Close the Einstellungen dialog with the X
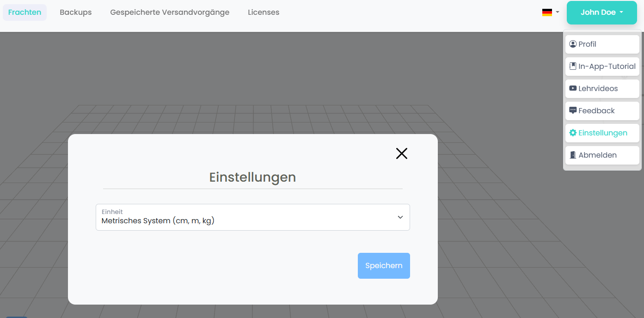Viewport: 644px width, 318px height. [x=401, y=153]
